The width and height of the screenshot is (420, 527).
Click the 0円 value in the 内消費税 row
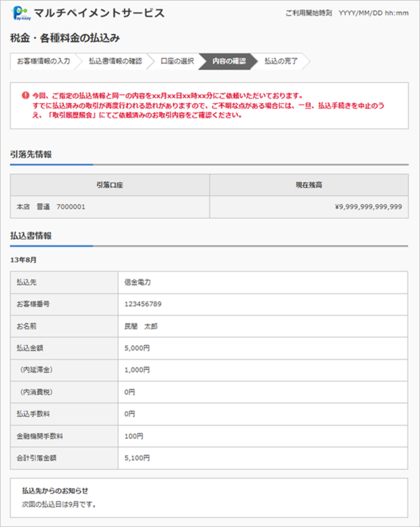[x=130, y=392]
